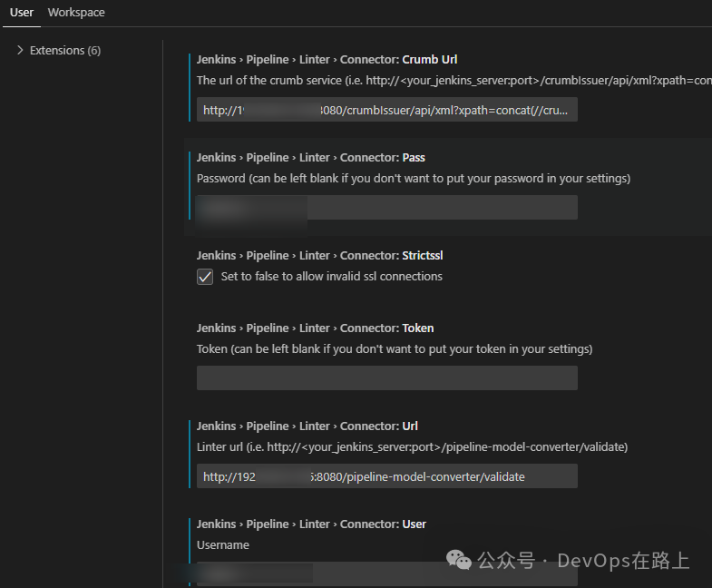Switch to the Workspace settings tab
Image resolution: width=712 pixels, height=588 pixels.
pos(76,13)
